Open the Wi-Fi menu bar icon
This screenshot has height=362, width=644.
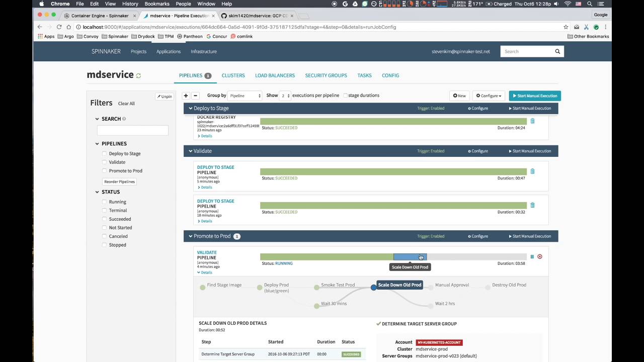(x=568, y=4)
